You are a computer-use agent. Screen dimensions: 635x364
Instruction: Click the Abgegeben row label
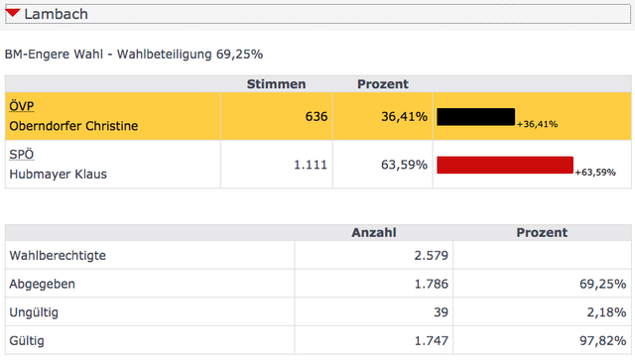pos(42,284)
